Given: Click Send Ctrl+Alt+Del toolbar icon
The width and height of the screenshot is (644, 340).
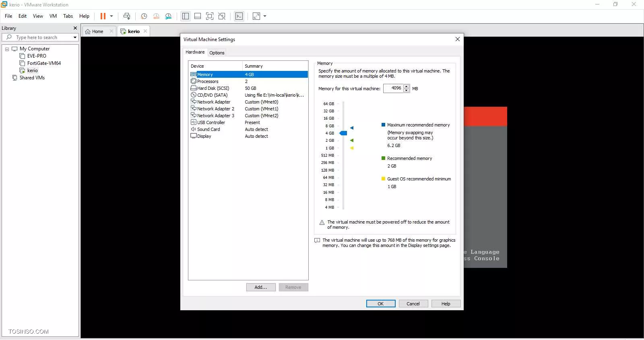Looking at the screenshot, I should pyautogui.click(x=127, y=16).
